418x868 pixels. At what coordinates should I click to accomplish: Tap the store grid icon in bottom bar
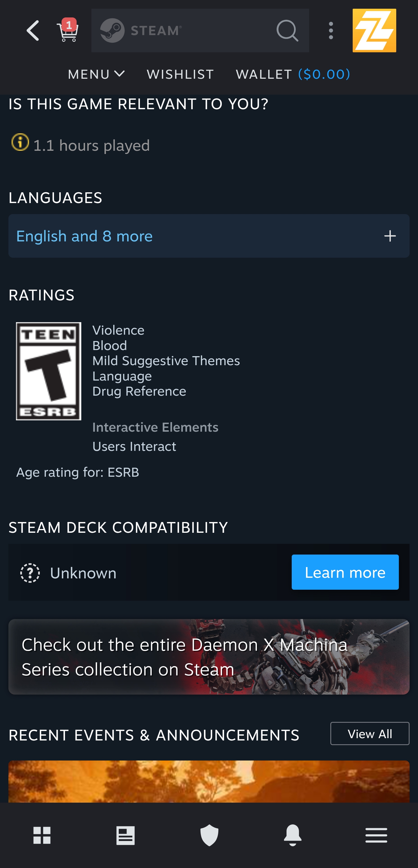click(42, 835)
